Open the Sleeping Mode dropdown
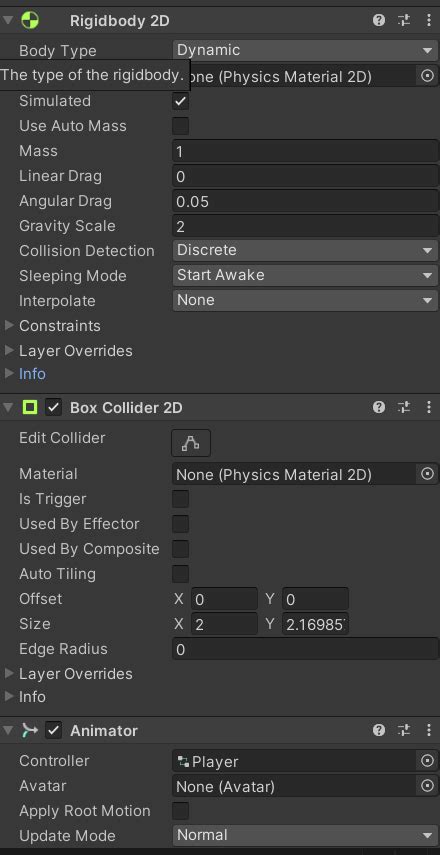Screen dimensions: 440x855 coord(305,275)
